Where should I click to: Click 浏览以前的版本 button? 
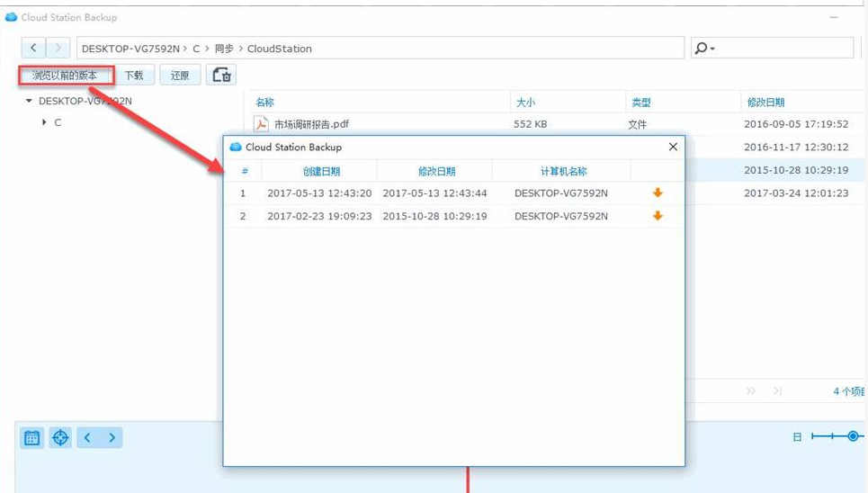point(66,76)
